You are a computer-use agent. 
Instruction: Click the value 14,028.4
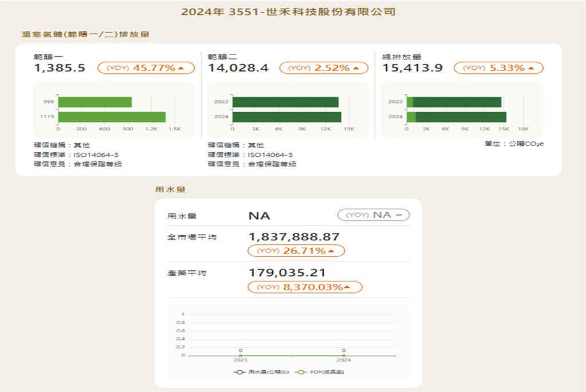coord(238,68)
